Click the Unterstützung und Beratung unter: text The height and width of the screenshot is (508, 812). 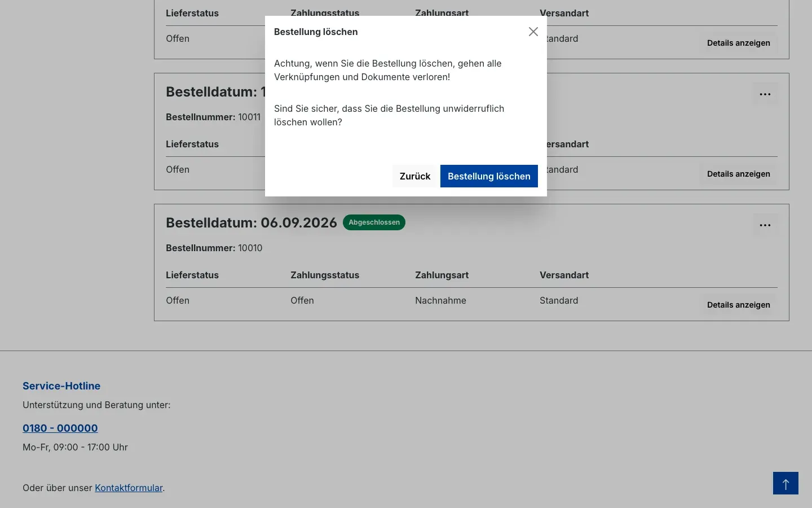tap(96, 405)
